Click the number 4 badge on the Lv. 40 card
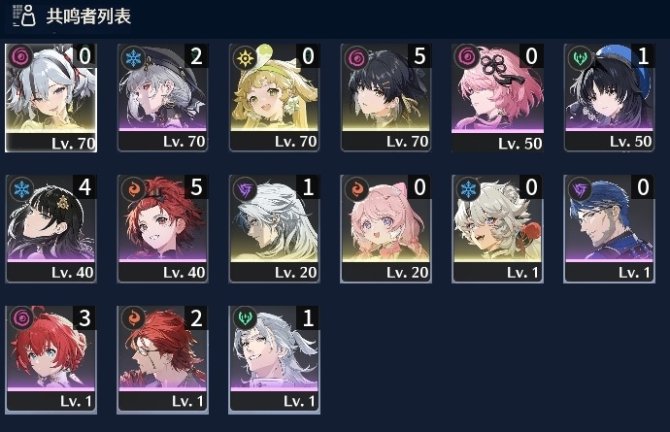This screenshot has width=670, height=432. click(85, 187)
